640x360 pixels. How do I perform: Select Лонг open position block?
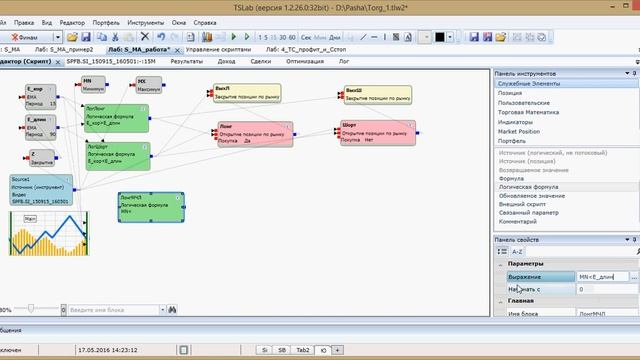255,134
